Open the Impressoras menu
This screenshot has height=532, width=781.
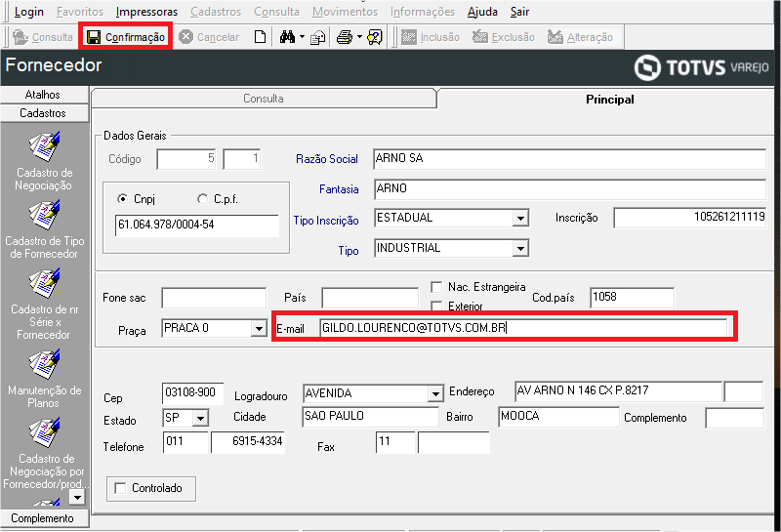(146, 12)
